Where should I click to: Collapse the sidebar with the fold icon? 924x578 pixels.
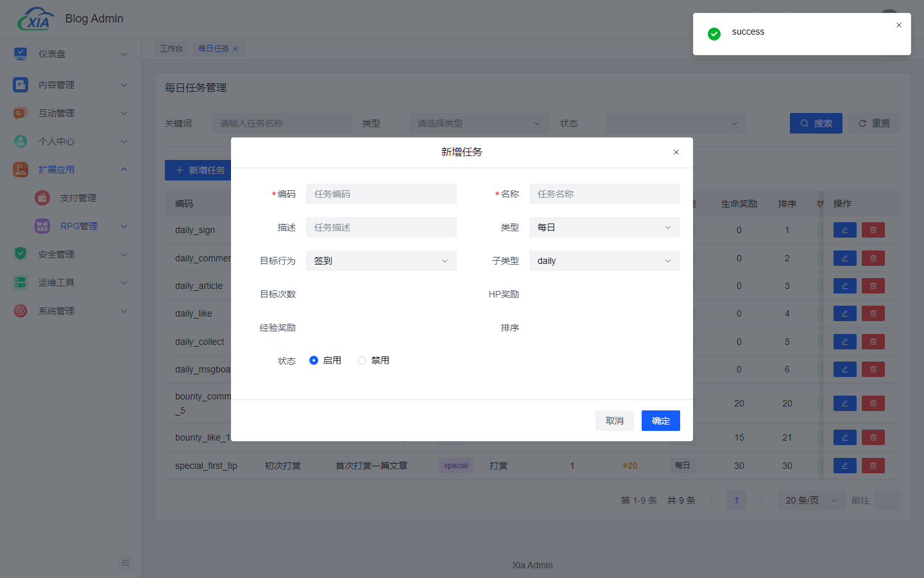(x=126, y=563)
